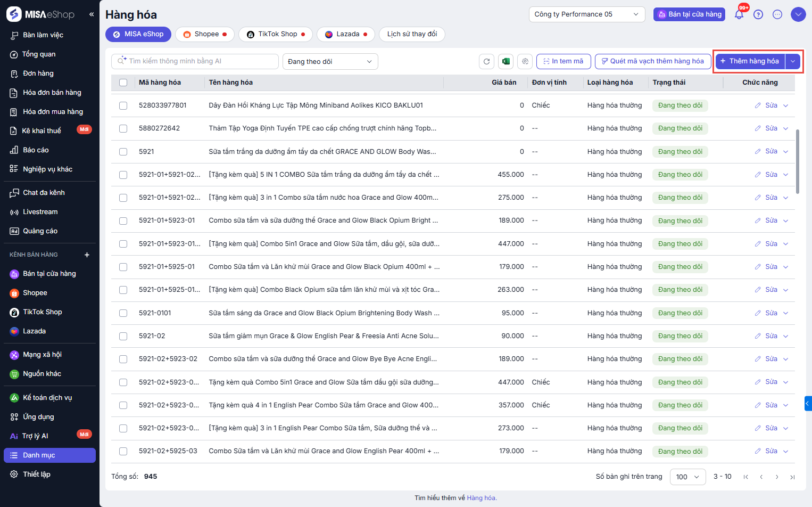This screenshot has width=812, height=507.
Task: Click the AI smart search field
Action: point(195,61)
